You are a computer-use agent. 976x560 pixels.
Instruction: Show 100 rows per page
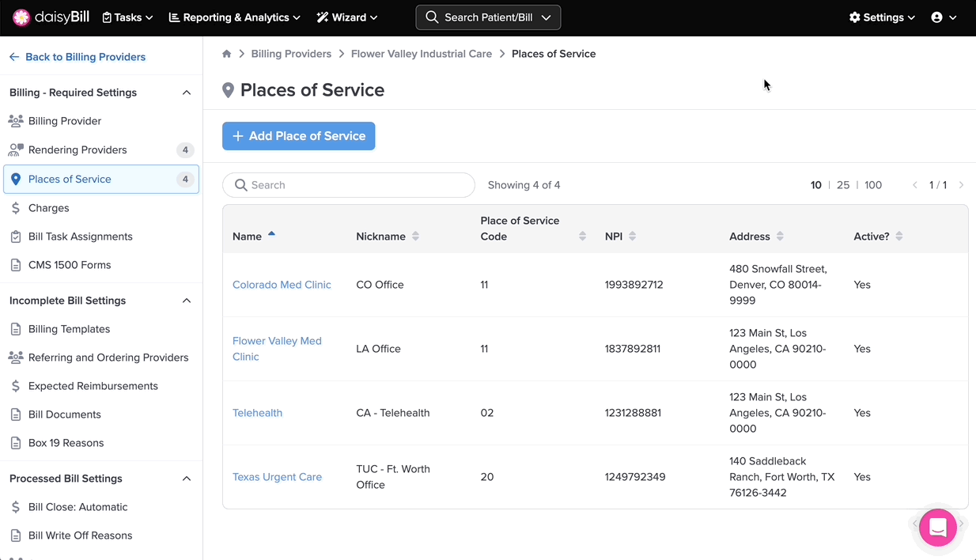pyautogui.click(x=873, y=185)
